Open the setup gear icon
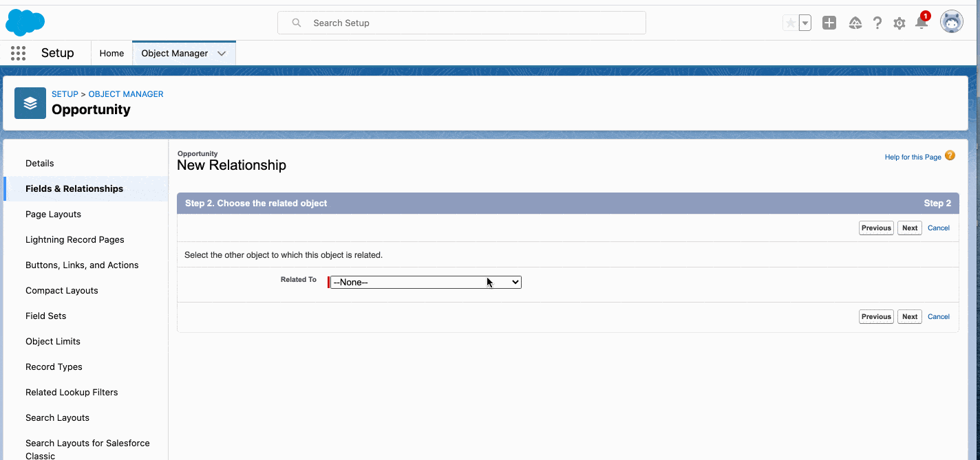 [x=899, y=23]
